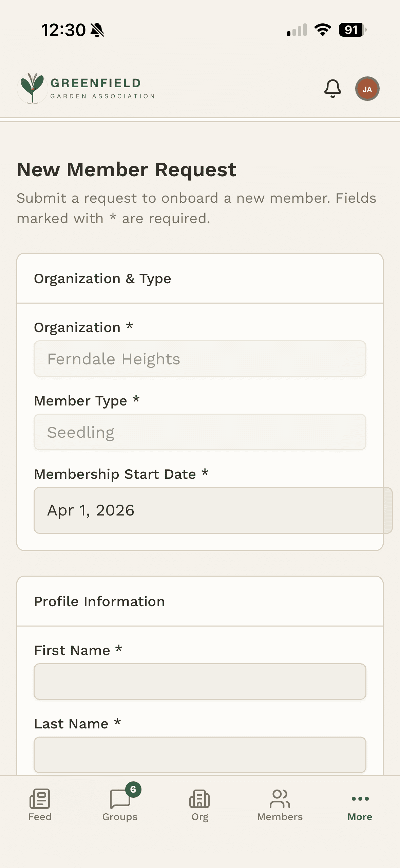Open the Organization dropdown
The height and width of the screenshot is (868, 400).
point(200,359)
